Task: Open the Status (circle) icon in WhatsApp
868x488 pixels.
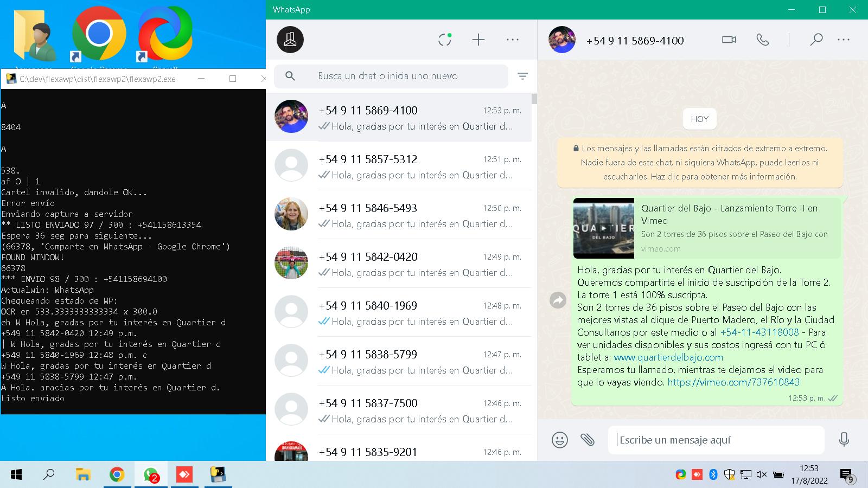Action: coord(445,40)
